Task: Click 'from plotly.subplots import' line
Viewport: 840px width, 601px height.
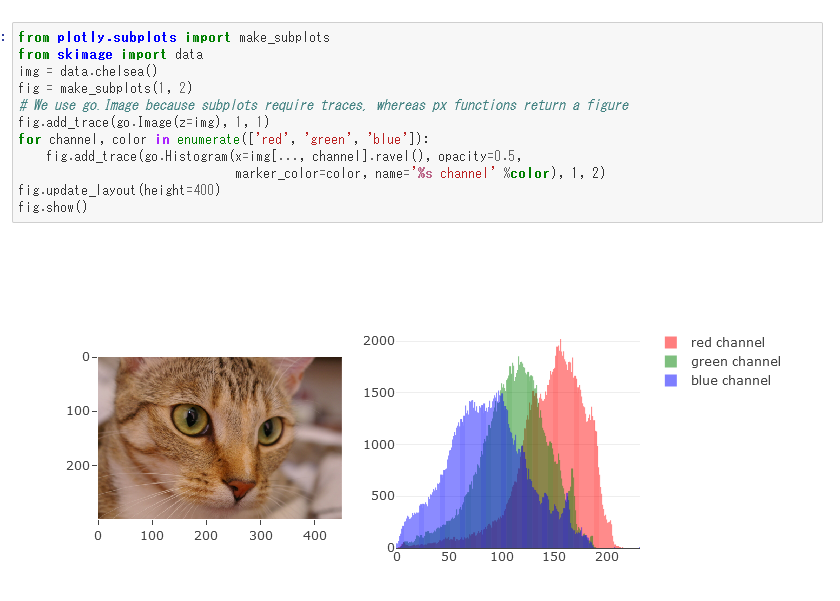Action: (174, 37)
